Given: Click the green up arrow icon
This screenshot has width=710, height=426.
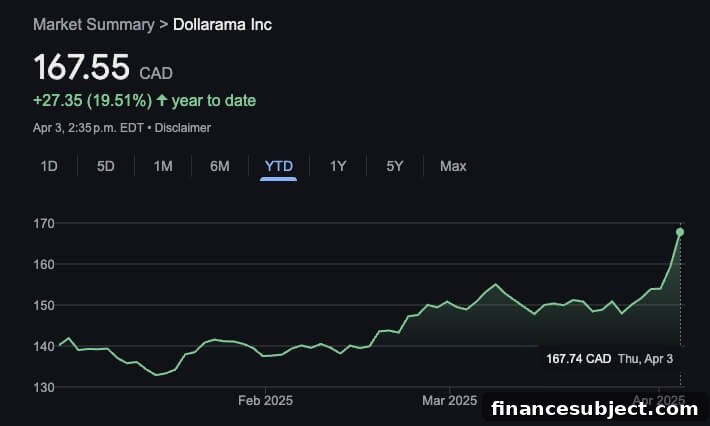Looking at the screenshot, I should 162,100.
